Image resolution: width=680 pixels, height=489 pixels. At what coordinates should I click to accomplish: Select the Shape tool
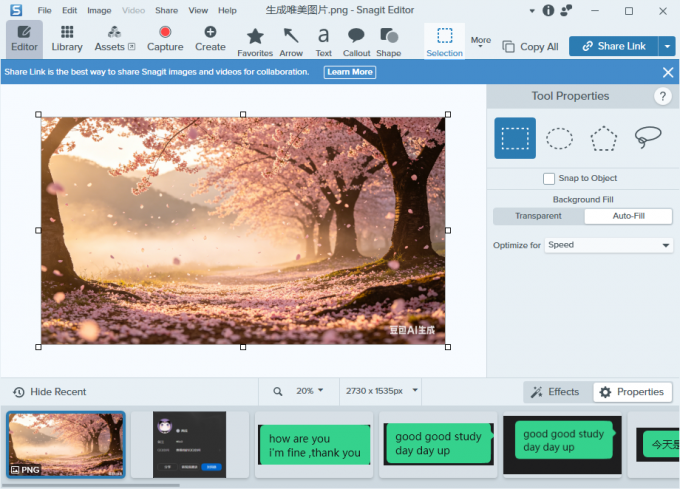(x=389, y=42)
